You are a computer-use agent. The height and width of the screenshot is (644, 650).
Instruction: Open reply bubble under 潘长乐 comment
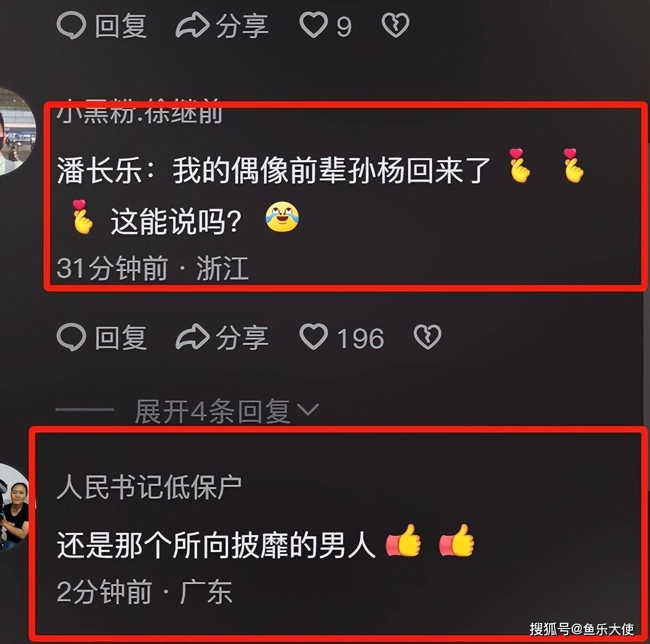click(x=71, y=337)
